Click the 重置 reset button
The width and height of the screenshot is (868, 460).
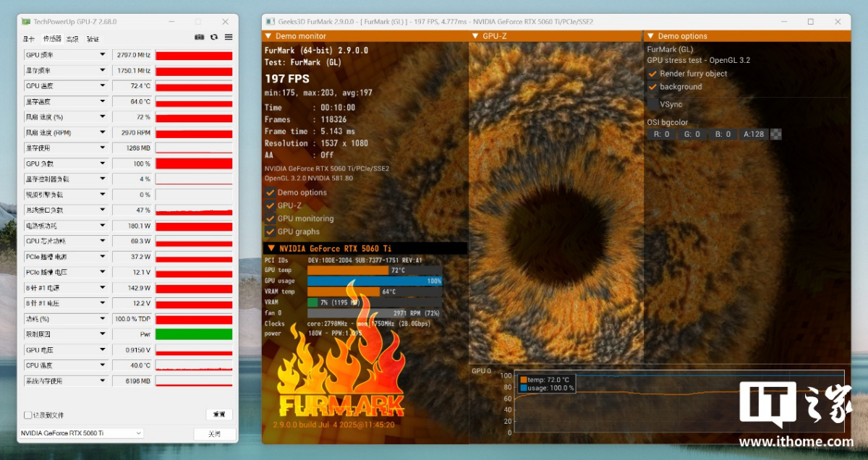218,414
